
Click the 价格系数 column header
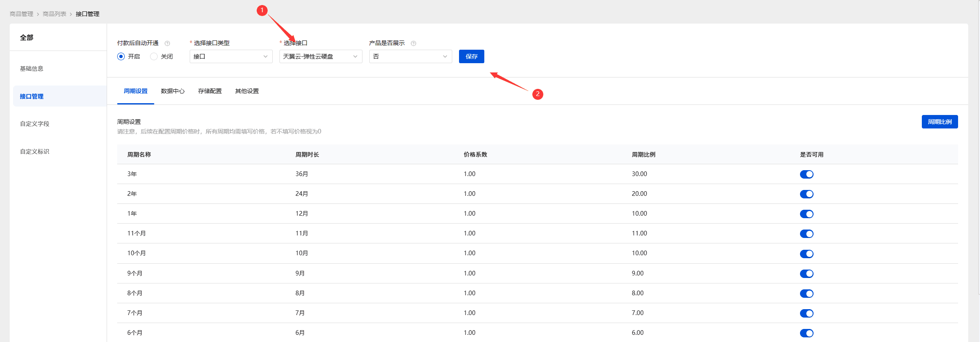point(475,155)
